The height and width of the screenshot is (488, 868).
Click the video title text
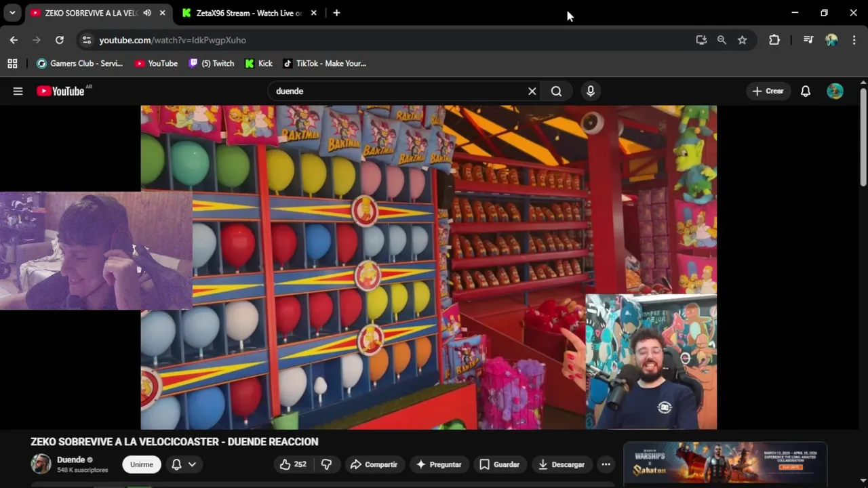tap(174, 442)
